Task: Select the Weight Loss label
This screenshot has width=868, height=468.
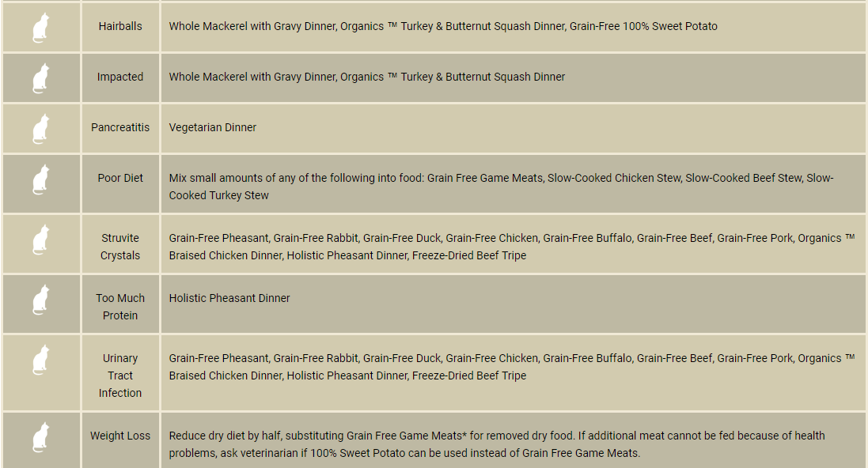Action: [120, 436]
